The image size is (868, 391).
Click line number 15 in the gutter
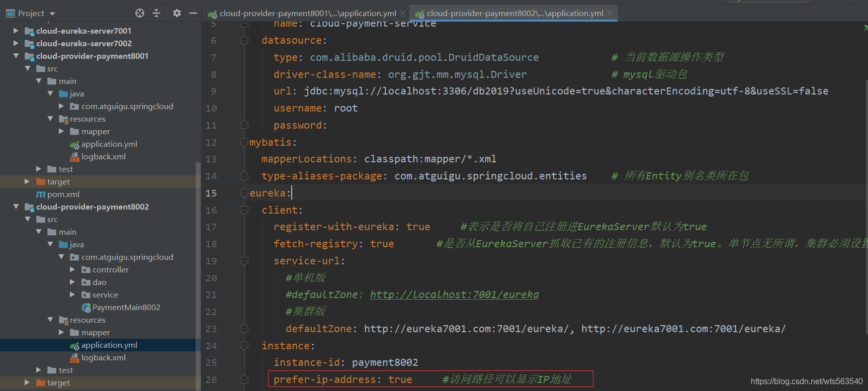click(211, 193)
